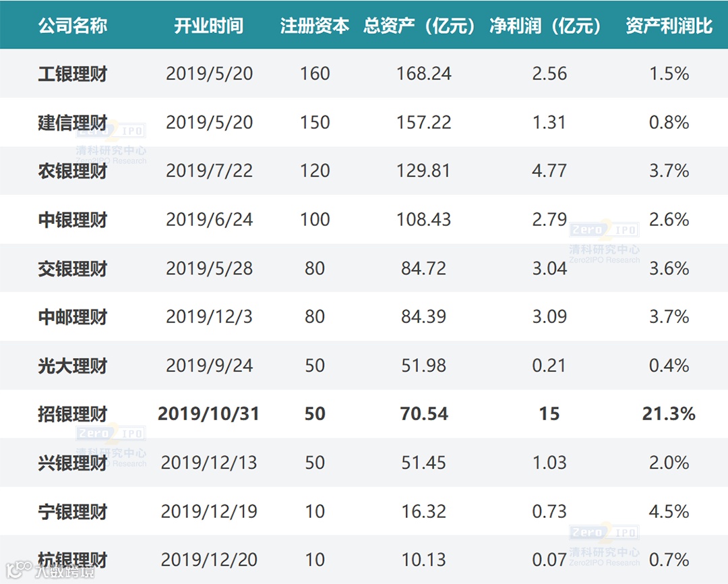Select the 交银理财 company name
The width and height of the screenshot is (728, 584).
click(x=72, y=268)
